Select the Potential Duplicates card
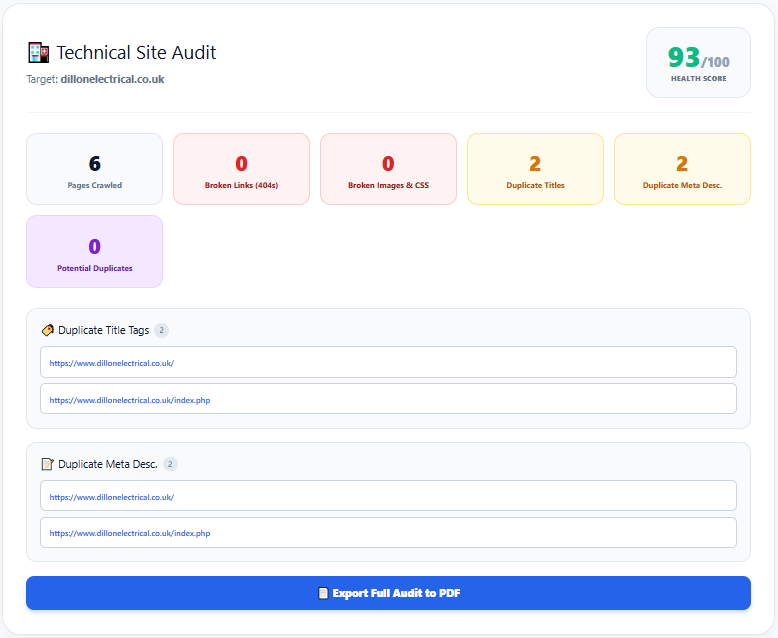 coord(94,252)
